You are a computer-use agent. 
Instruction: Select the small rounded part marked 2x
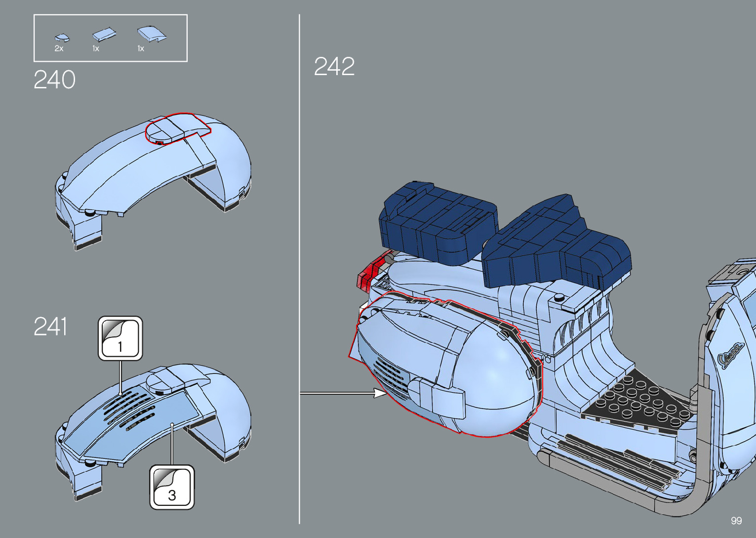62,38
